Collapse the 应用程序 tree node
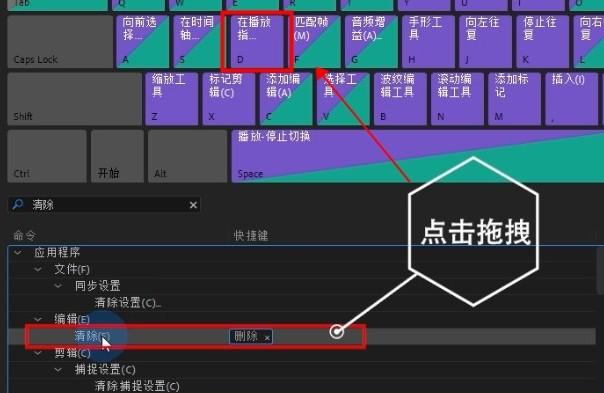604x393 pixels. click(x=18, y=253)
